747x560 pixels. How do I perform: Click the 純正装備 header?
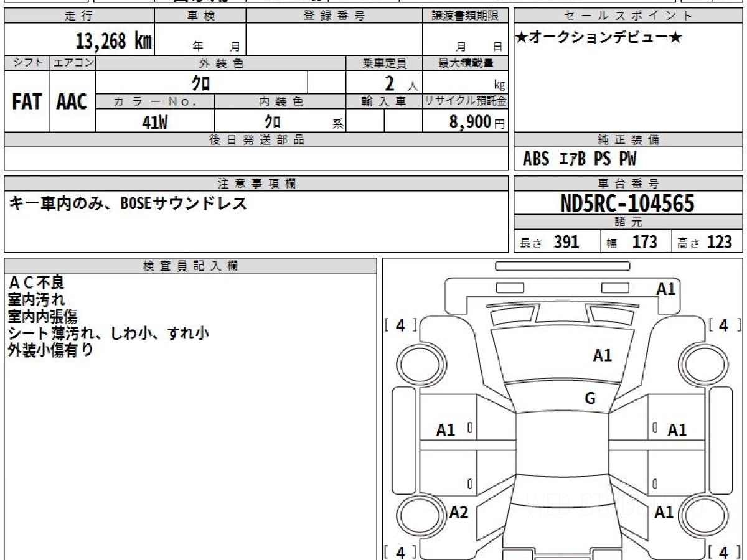point(629,140)
